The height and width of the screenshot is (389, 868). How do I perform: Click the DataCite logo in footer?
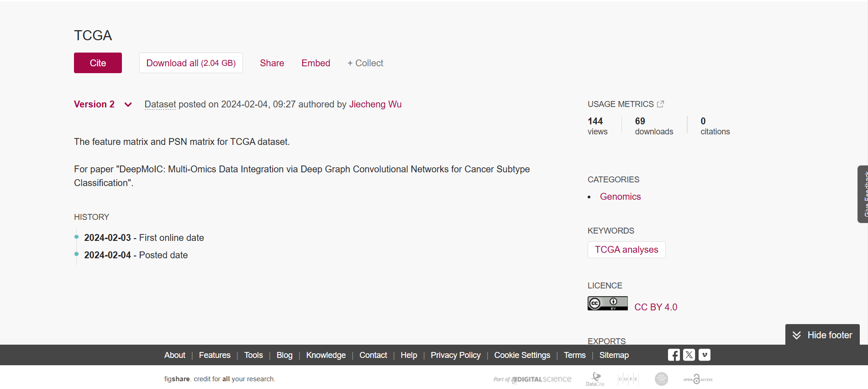click(x=595, y=379)
